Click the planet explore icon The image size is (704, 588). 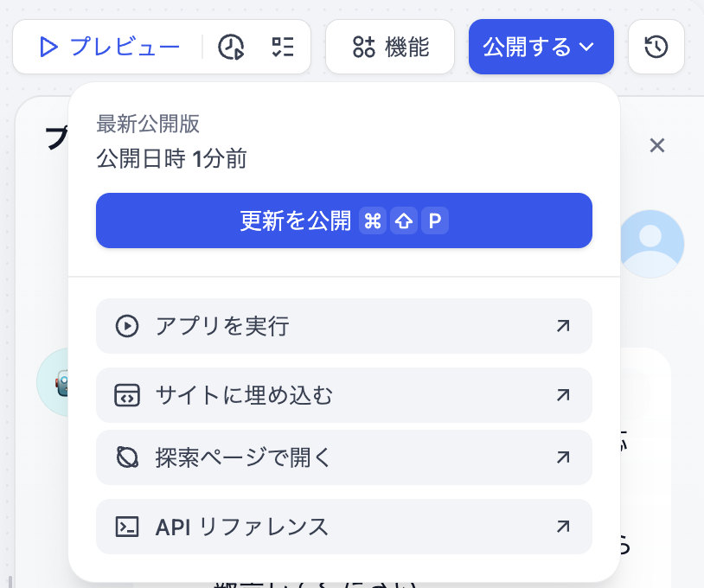127,457
